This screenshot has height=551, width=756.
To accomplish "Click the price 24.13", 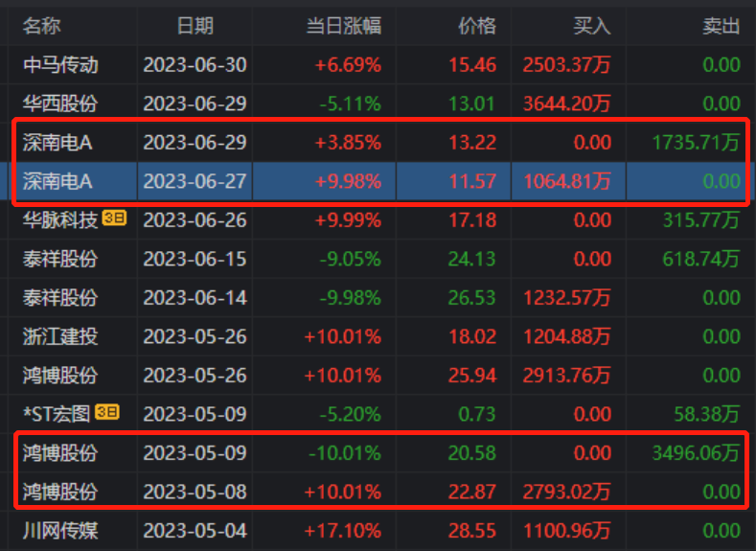I will click(x=472, y=259).
